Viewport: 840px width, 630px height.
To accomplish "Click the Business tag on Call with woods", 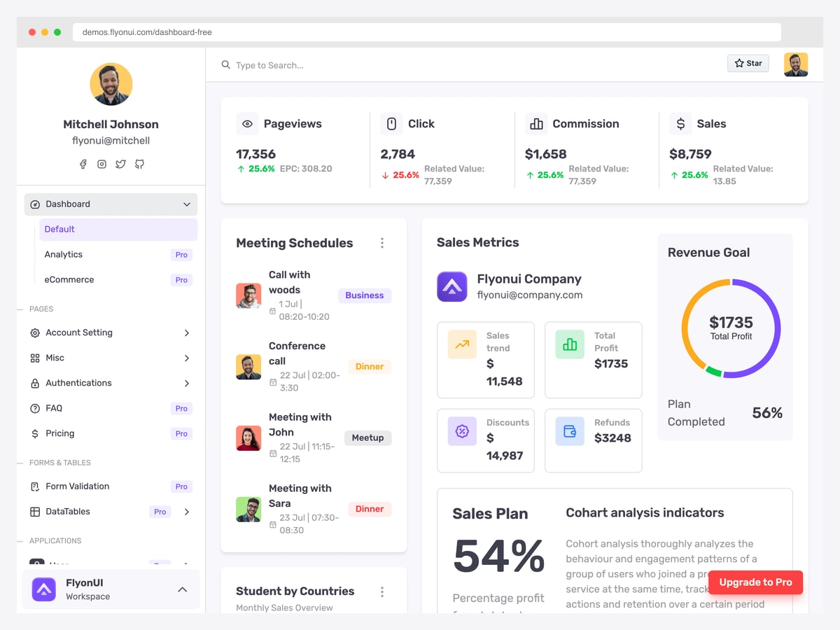I will tap(365, 295).
